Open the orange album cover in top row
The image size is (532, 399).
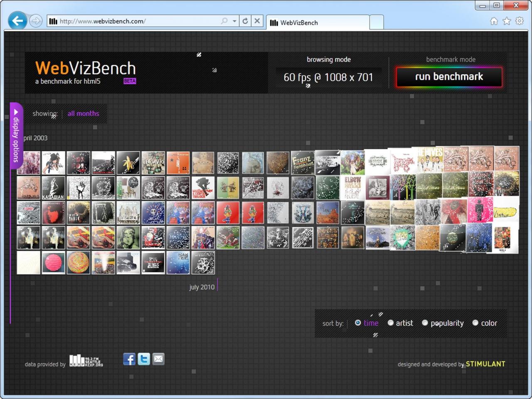coord(178,163)
